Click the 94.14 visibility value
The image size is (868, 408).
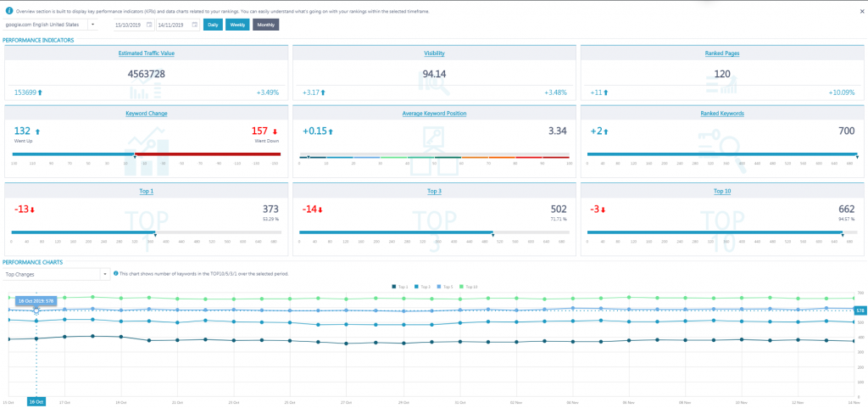434,74
